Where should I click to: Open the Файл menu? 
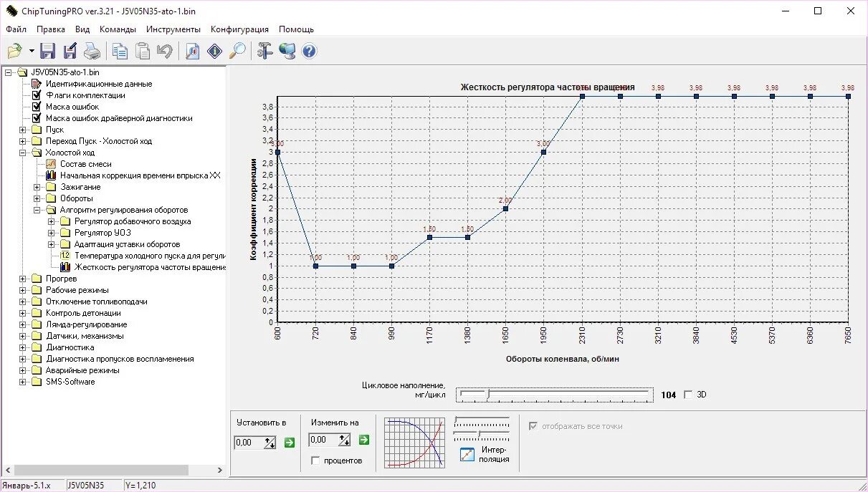16,29
